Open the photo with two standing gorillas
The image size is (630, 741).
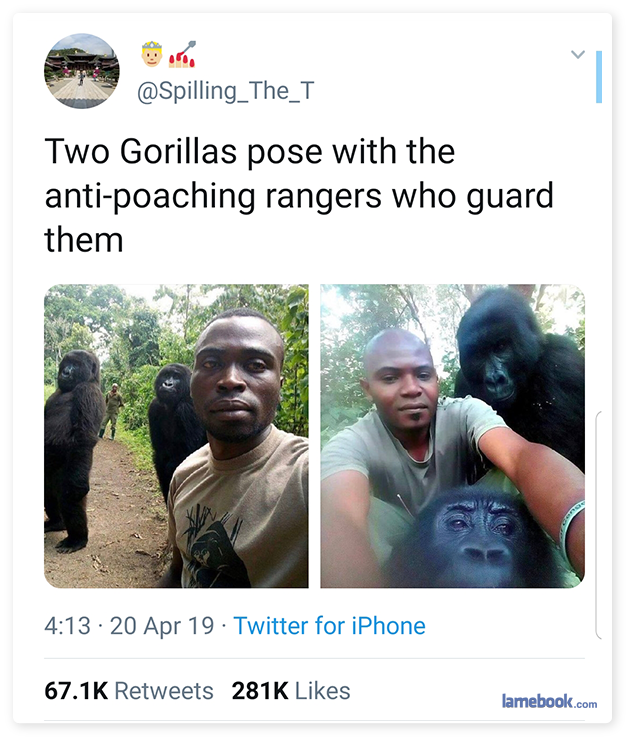(176, 436)
